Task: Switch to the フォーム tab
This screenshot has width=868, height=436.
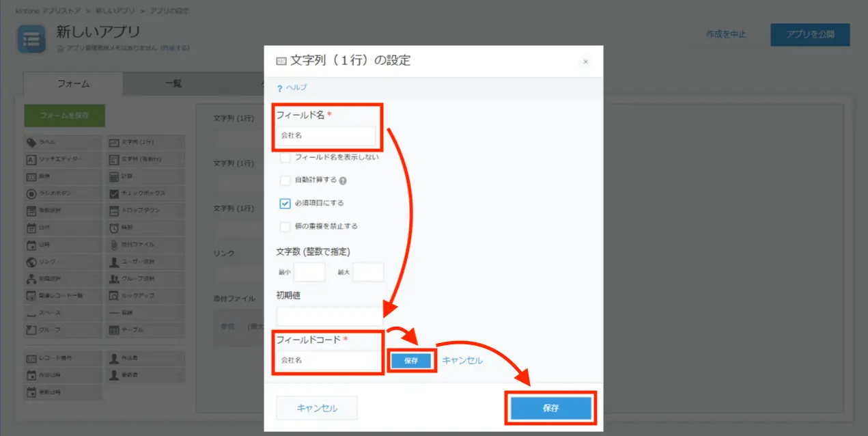Action: point(73,83)
